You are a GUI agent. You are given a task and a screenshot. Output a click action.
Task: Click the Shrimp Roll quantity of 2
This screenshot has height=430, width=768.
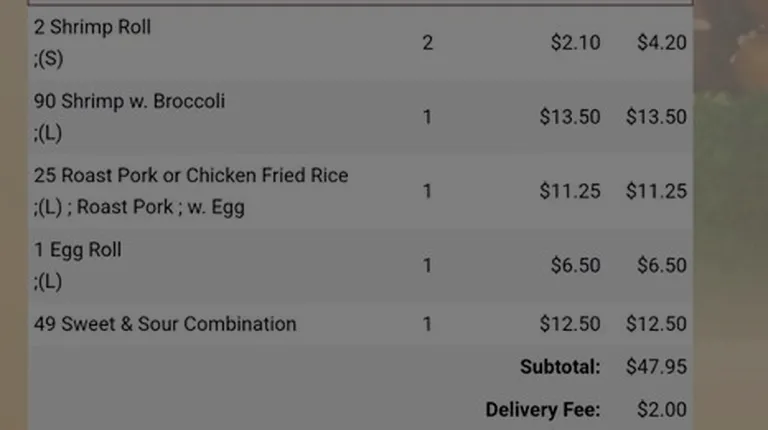pos(428,43)
